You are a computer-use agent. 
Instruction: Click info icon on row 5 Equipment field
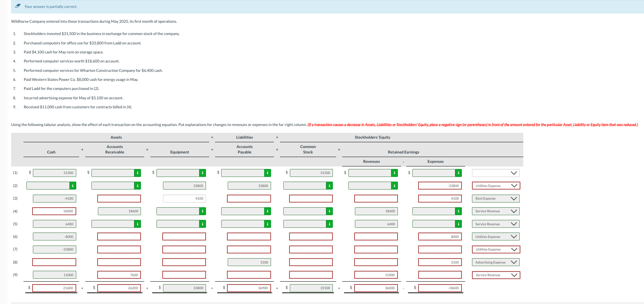(x=203, y=224)
